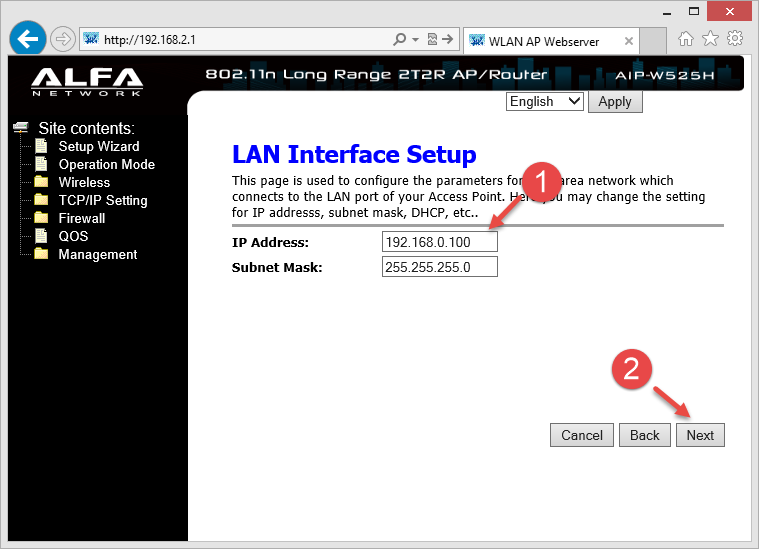This screenshot has height=549, width=759.
Task: Click the Subnet Mask label text
Action: tap(277, 267)
